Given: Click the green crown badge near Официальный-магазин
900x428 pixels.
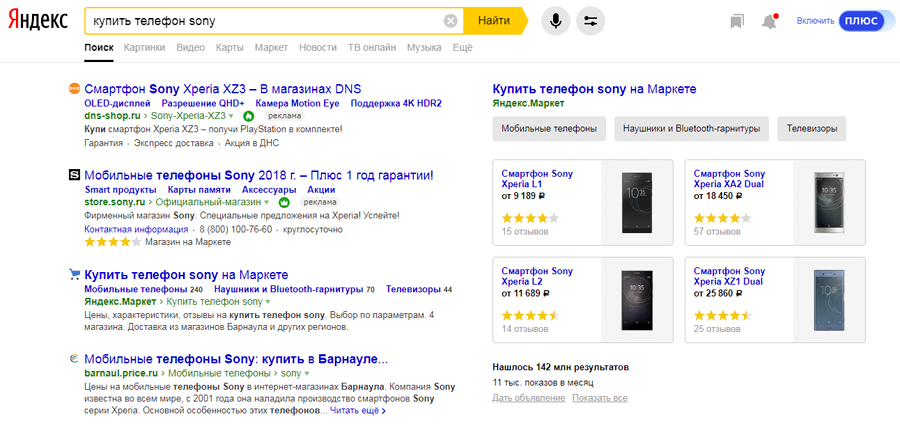Looking at the screenshot, I should click(x=284, y=202).
